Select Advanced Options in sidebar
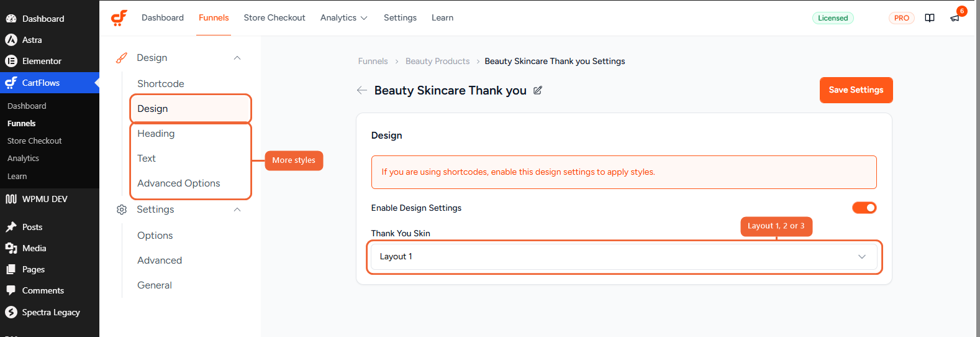 pos(179,183)
